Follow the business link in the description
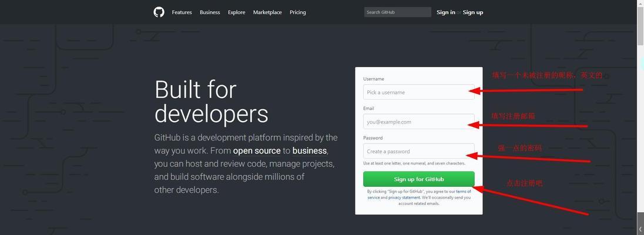 [x=309, y=151]
